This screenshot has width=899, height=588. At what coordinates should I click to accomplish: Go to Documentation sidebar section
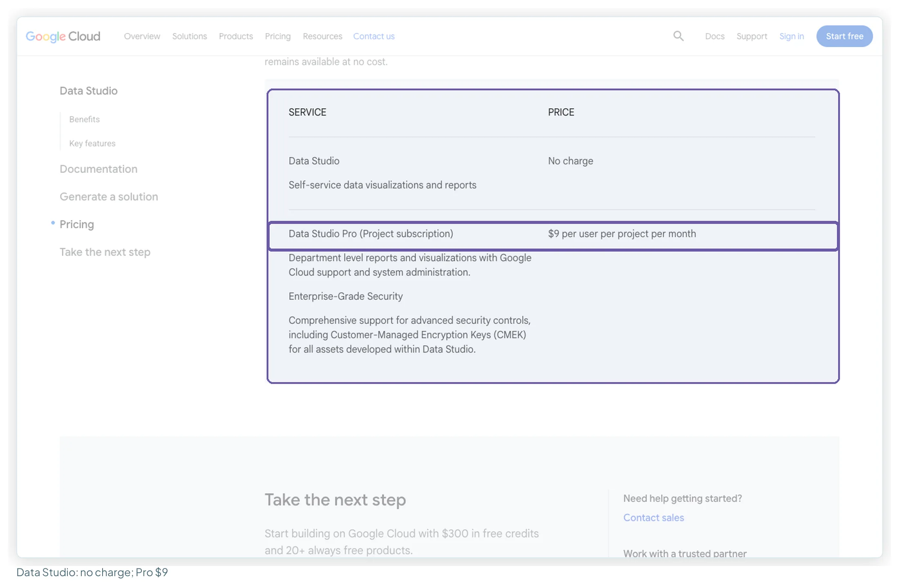coord(98,169)
